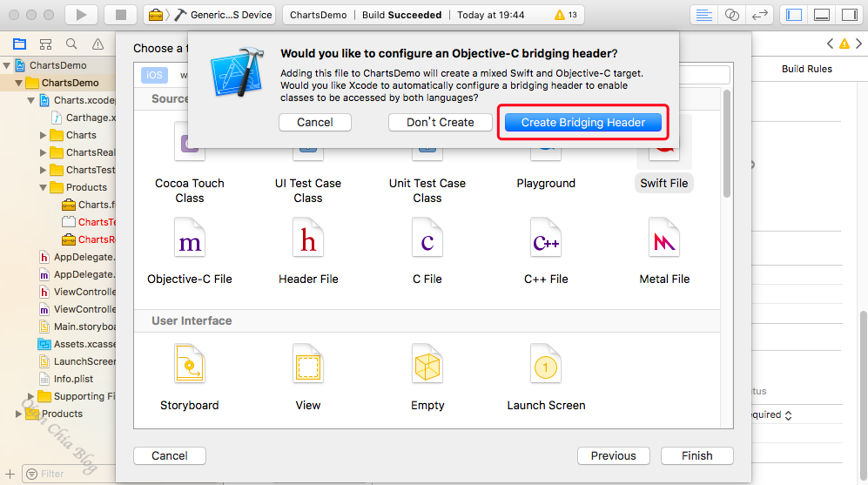
Task: Collapse the ChartsDemo project root
Action: pos(7,65)
